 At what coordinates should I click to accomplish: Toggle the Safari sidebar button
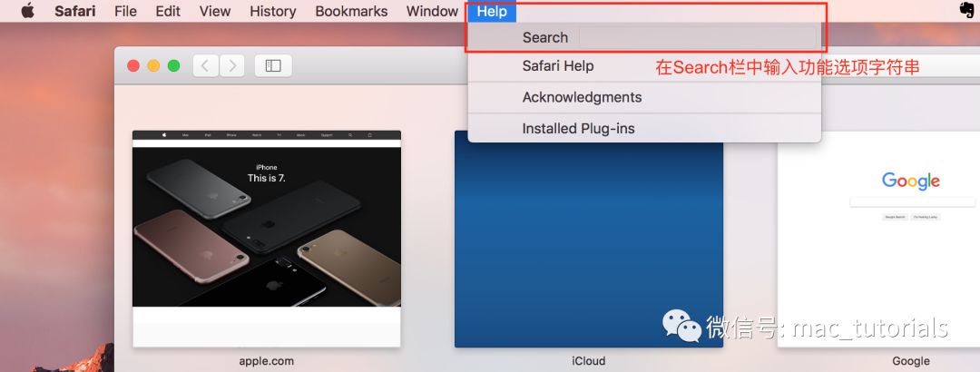click(273, 65)
